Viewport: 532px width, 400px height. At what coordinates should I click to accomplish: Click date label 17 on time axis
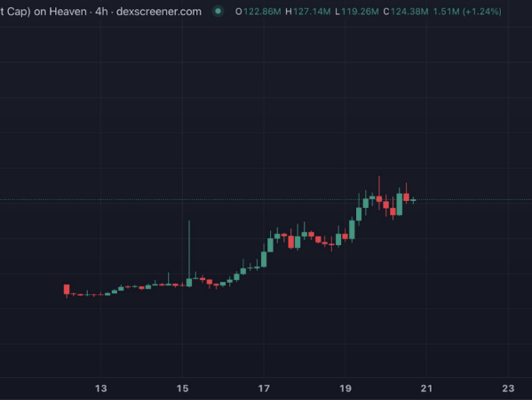[x=264, y=388]
